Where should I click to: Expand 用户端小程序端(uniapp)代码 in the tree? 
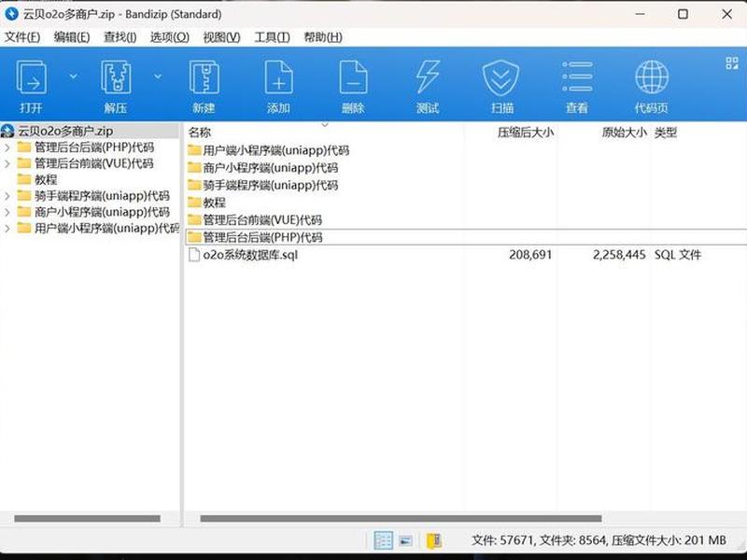point(7,229)
